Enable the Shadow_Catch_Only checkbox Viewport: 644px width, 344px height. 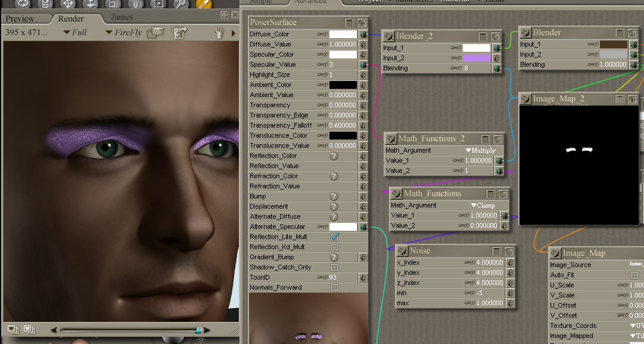[334, 268]
